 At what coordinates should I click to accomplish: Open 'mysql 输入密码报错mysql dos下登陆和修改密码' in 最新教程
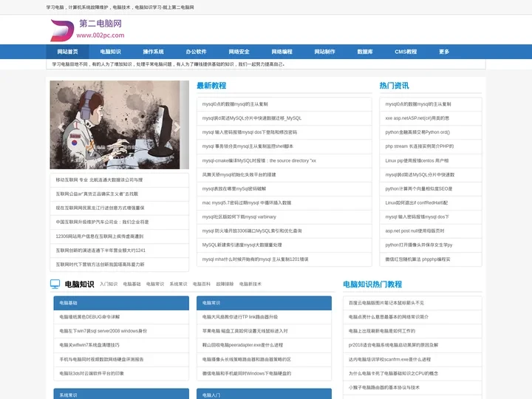[284, 132]
